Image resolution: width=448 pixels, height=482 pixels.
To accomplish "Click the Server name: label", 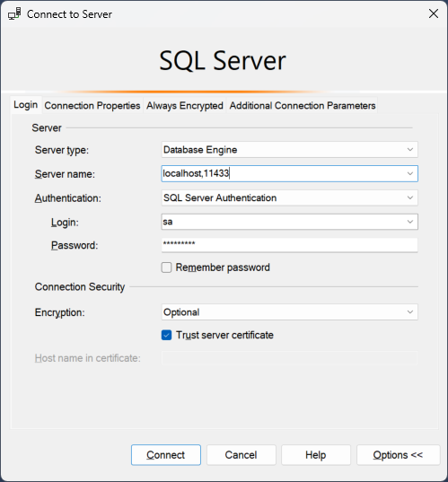I will click(x=65, y=174).
